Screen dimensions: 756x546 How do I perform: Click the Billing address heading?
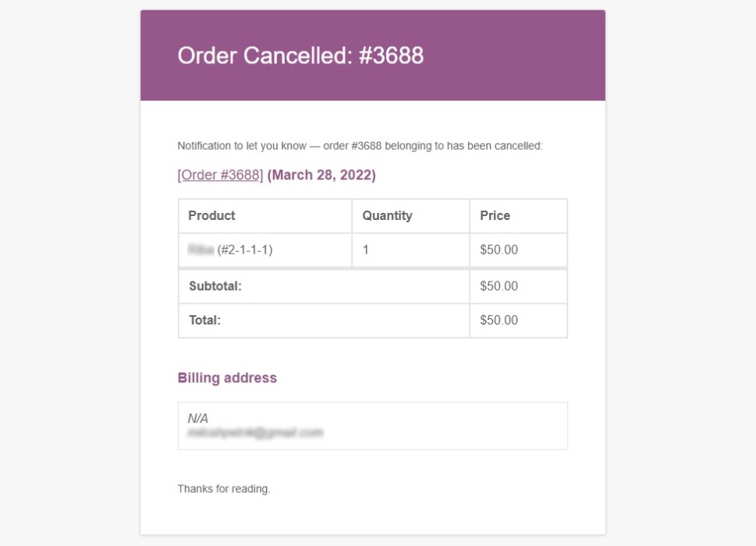(x=227, y=378)
